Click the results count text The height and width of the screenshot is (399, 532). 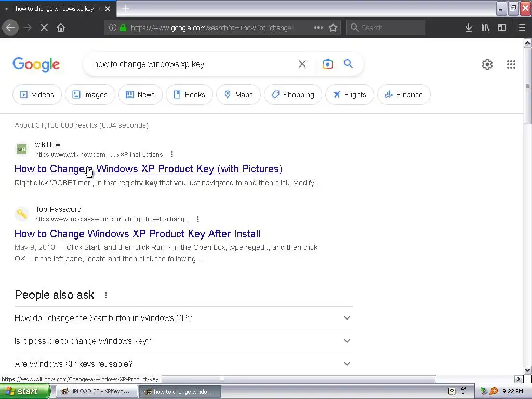click(x=82, y=125)
